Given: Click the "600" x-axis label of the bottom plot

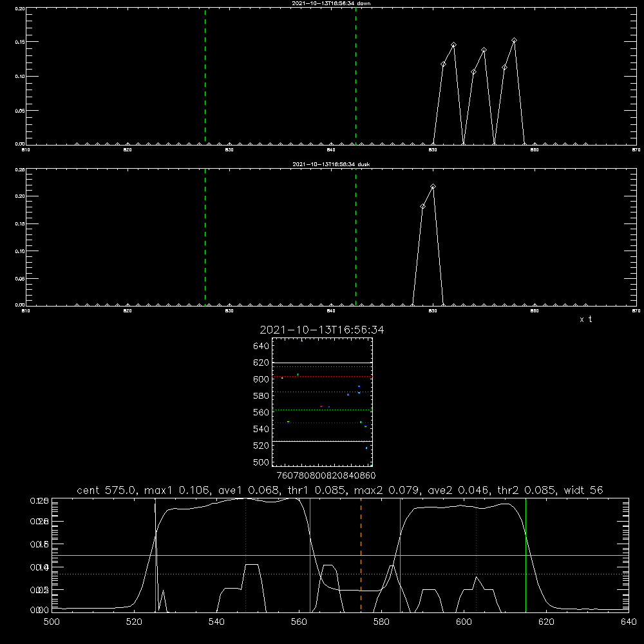Looking at the screenshot, I should click(464, 622).
